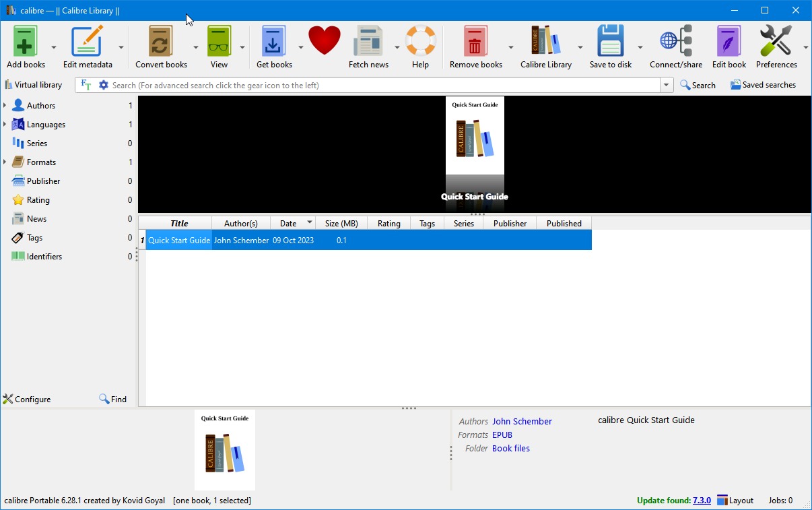812x510 pixels.
Task: Open the Get books dropdown arrow
Action: 301,47
